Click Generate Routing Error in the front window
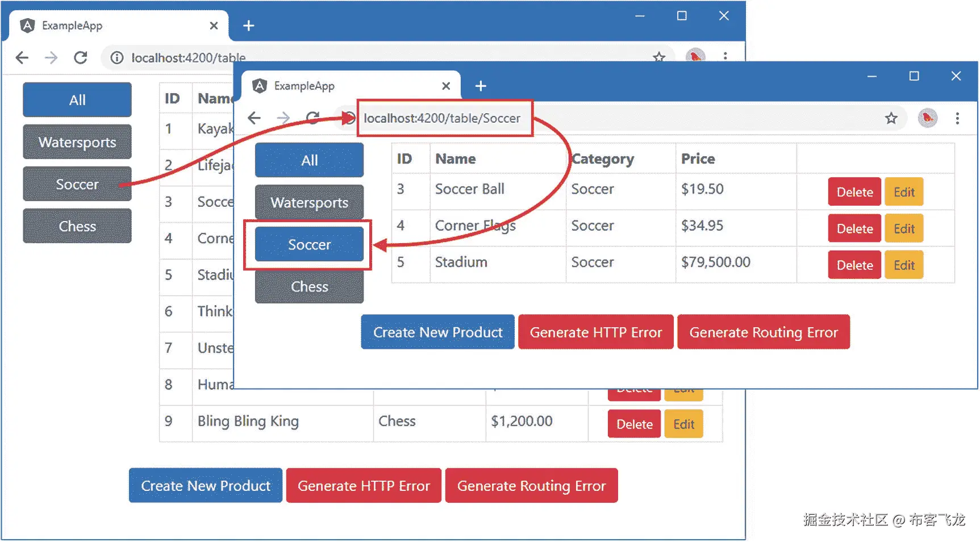 (x=764, y=332)
